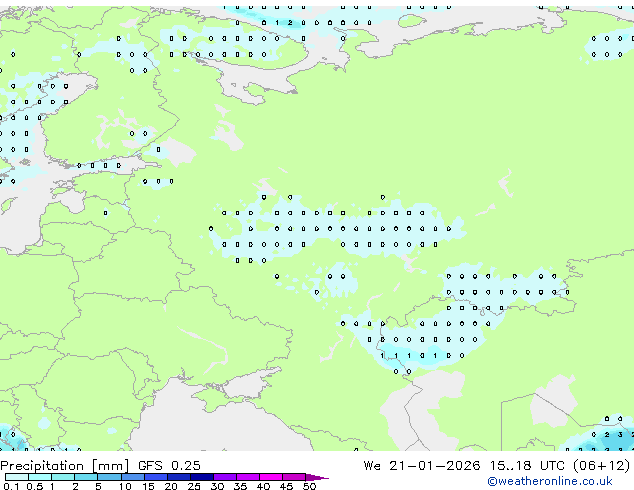Pick the 2–5 mm legend swatch
Image resolution: width=634 pixels, height=490 pixels.
(86, 477)
